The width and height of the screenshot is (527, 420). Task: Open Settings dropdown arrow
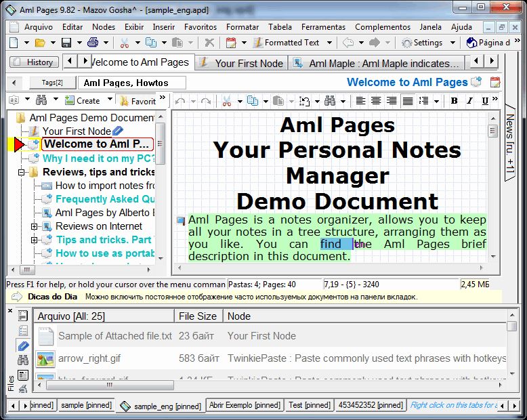coord(452,43)
